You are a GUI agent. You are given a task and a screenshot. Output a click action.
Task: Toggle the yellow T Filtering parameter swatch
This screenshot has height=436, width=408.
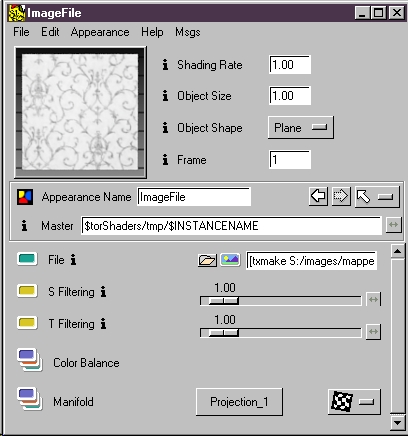coord(27,323)
